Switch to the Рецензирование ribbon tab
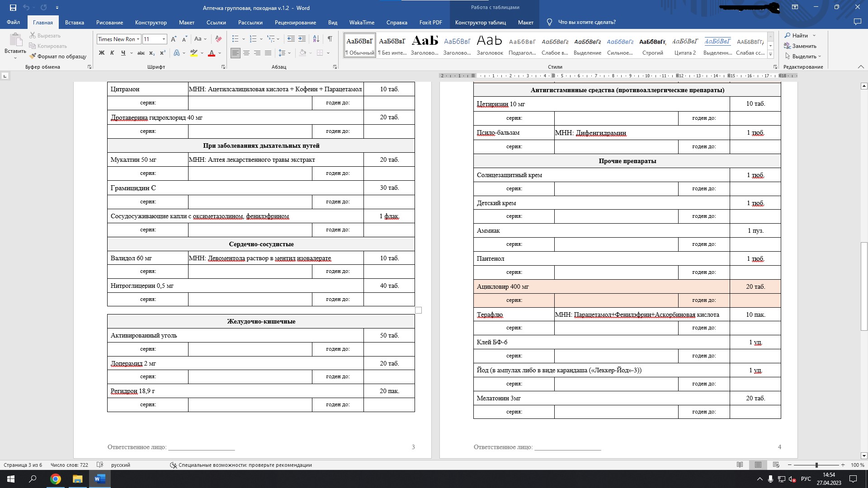The height and width of the screenshot is (488, 868). click(x=295, y=22)
